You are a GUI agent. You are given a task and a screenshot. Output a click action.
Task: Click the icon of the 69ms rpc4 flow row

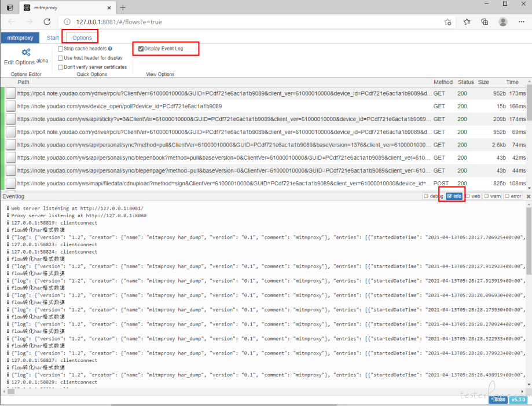click(11, 132)
